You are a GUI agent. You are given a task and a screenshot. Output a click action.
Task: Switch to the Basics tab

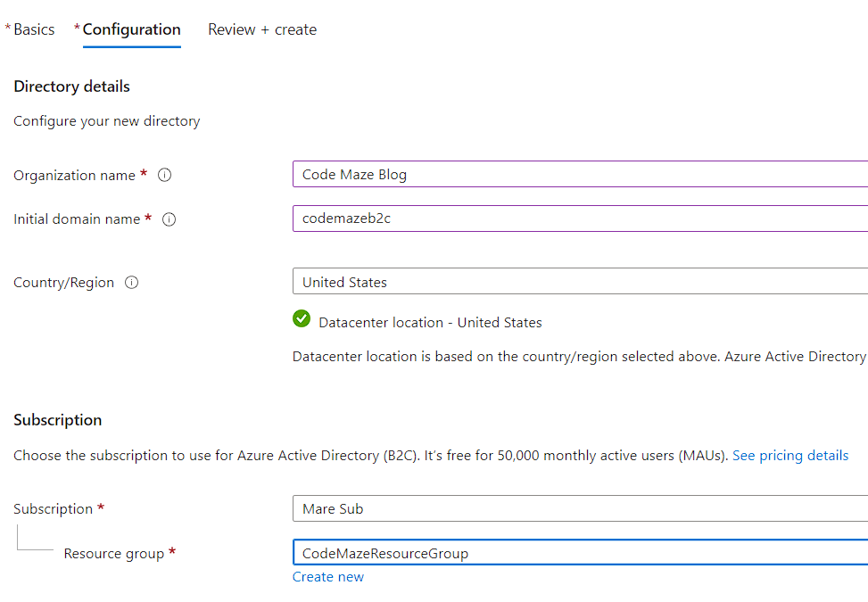[x=34, y=29]
